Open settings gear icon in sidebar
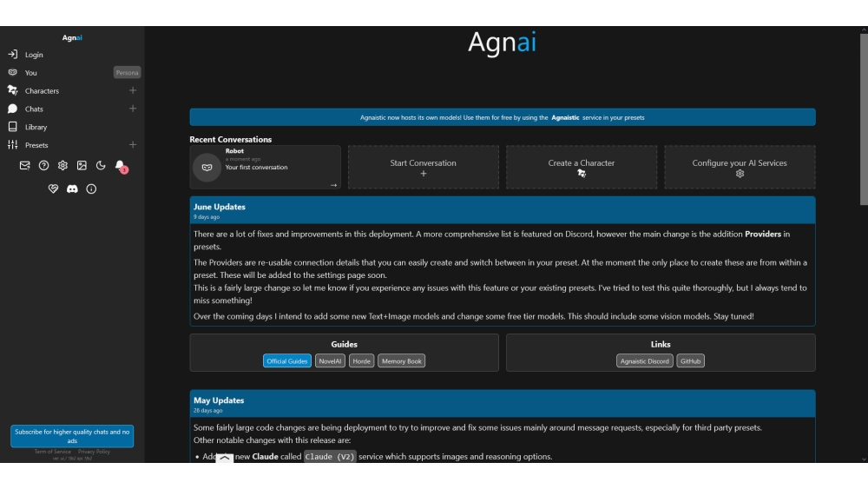Image resolution: width=868 pixels, height=489 pixels. pyautogui.click(x=62, y=166)
